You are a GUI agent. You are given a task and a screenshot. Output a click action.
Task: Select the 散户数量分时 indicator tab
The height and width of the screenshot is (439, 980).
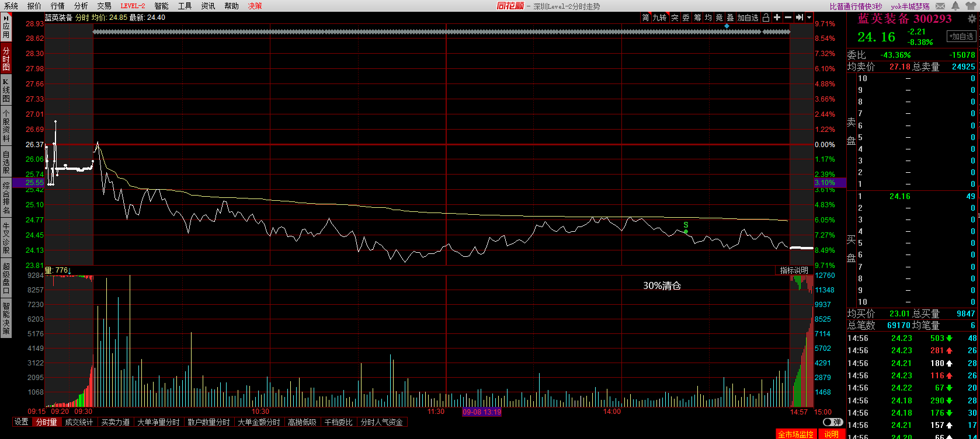click(209, 422)
